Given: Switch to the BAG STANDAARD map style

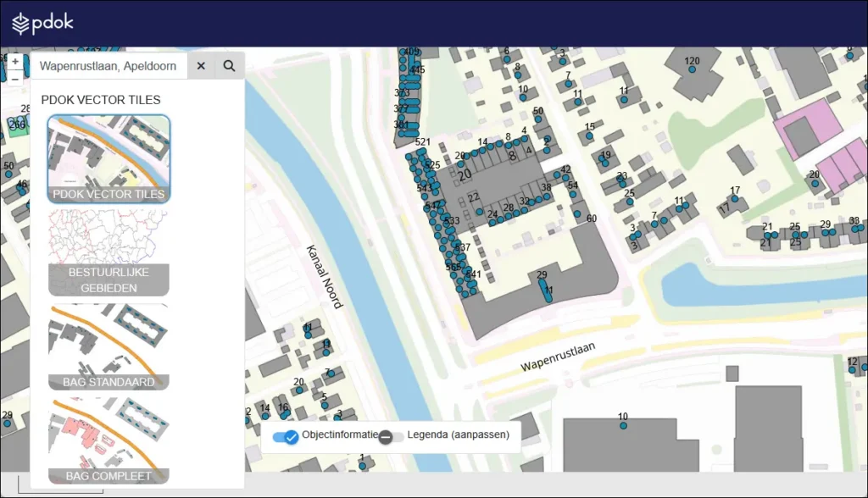Looking at the screenshot, I should pyautogui.click(x=108, y=346).
